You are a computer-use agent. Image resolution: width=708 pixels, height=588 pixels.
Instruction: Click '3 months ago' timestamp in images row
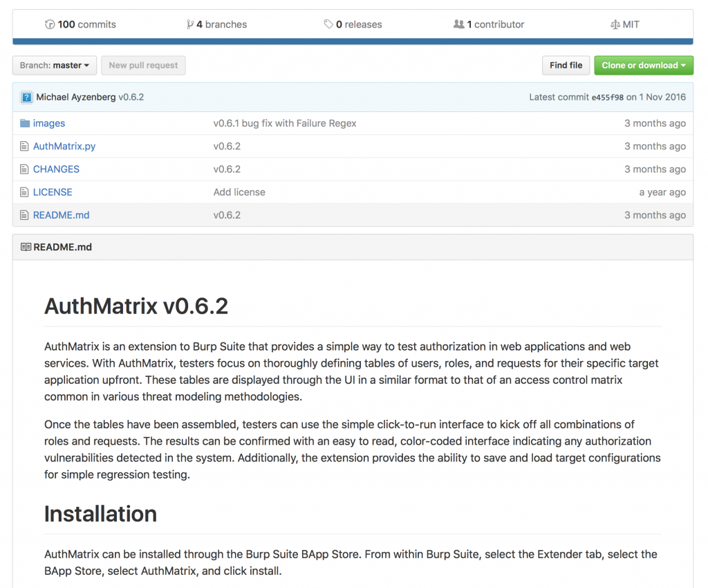(x=655, y=123)
